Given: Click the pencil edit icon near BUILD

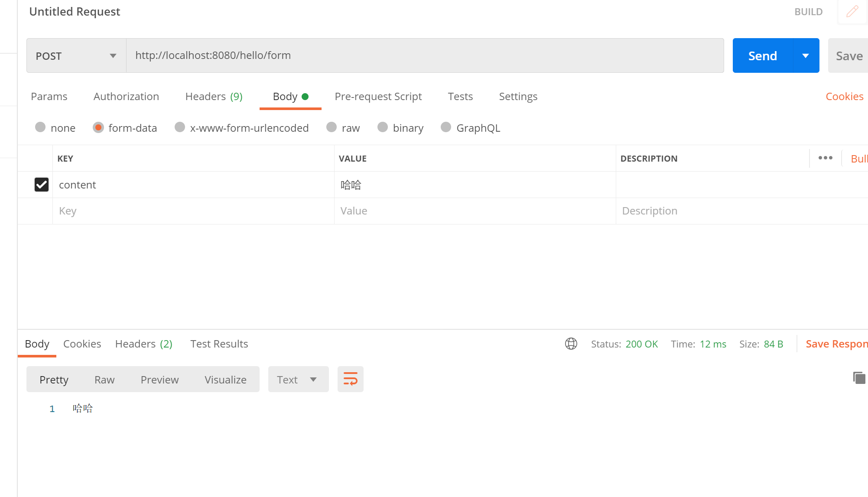Looking at the screenshot, I should coord(852,12).
